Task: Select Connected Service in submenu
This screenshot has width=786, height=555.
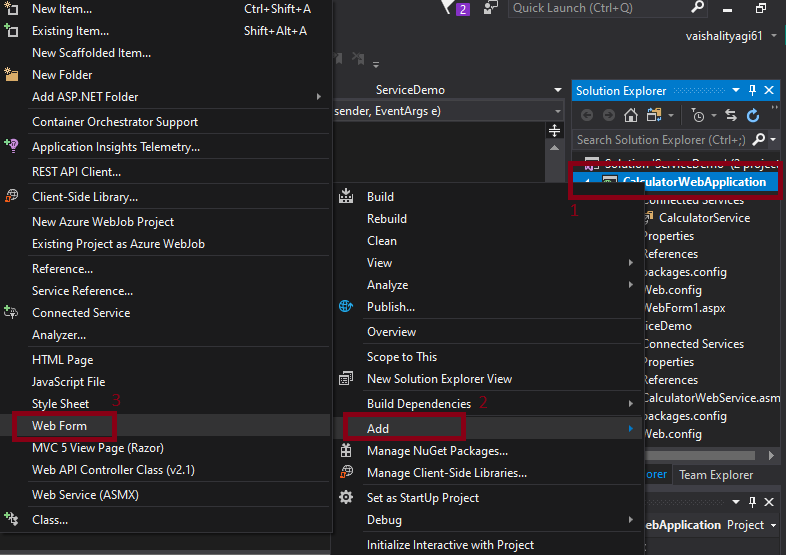Action: coord(165,313)
